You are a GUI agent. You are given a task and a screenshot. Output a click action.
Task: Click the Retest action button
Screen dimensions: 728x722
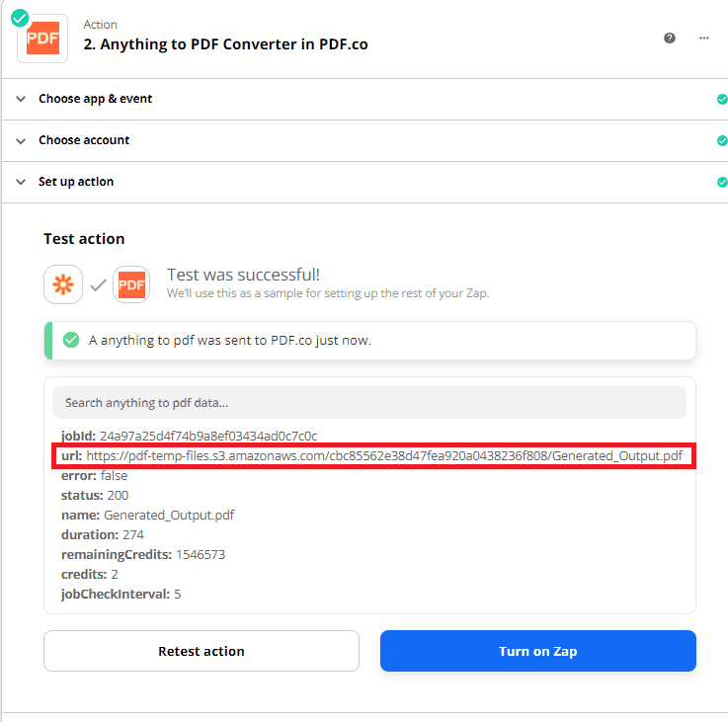[202, 651]
